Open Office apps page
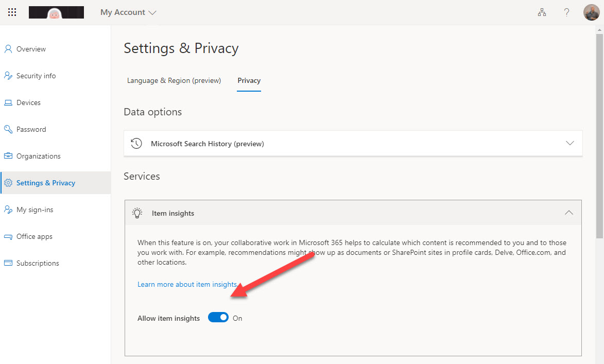Viewport: 604px width, 364px height. 34,236
